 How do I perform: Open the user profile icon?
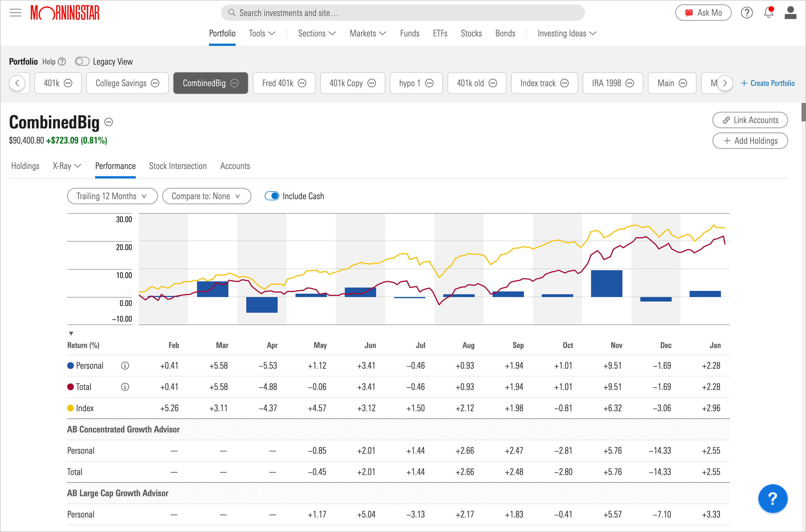click(x=790, y=13)
